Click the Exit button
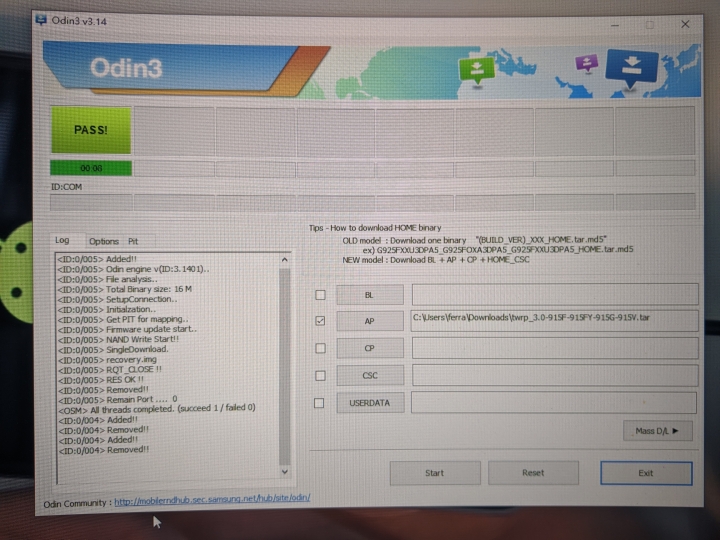Screen dimensions: 720x540 [x=646, y=473]
